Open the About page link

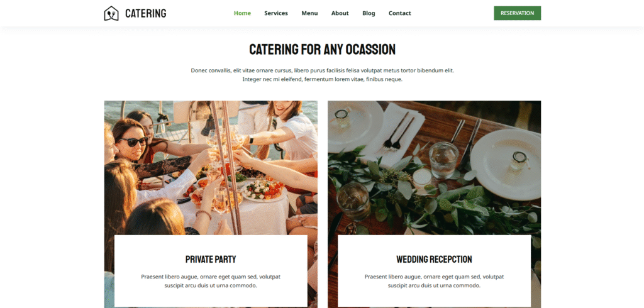click(340, 13)
